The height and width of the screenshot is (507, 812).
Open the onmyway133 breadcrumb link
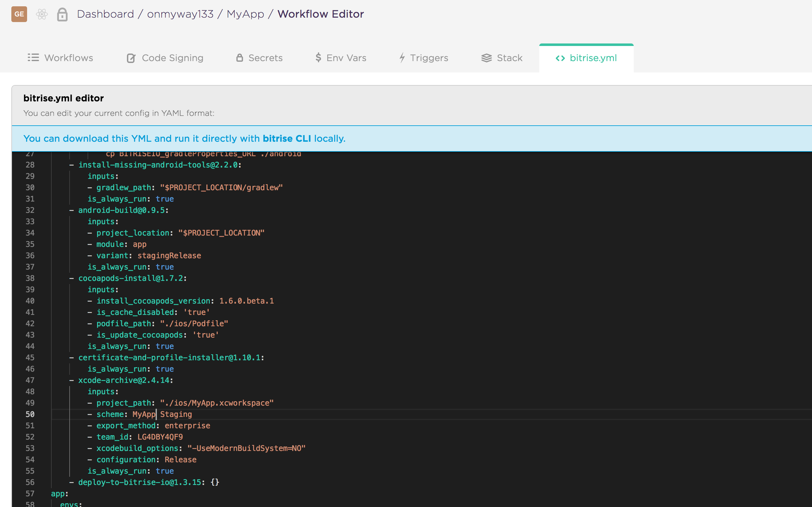tap(180, 14)
